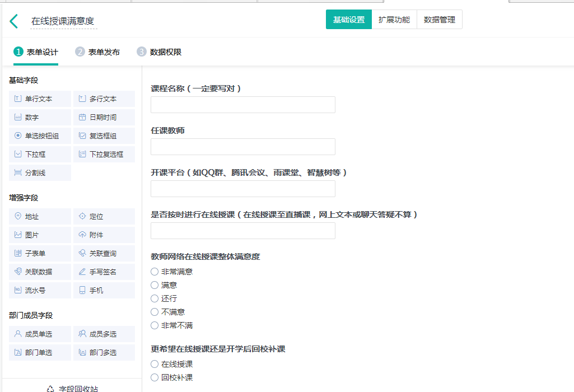574x392 pixels.
Task: Click the back arrow icon
Action: click(x=14, y=21)
